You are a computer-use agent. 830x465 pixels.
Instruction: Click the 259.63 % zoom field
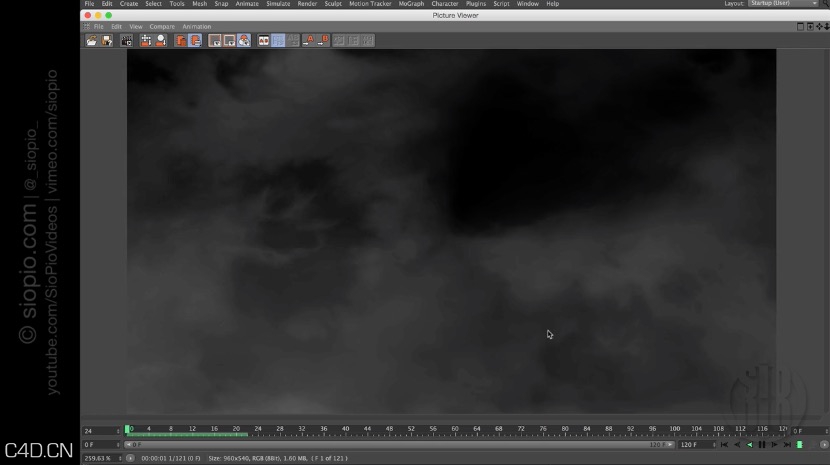(102, 459)
